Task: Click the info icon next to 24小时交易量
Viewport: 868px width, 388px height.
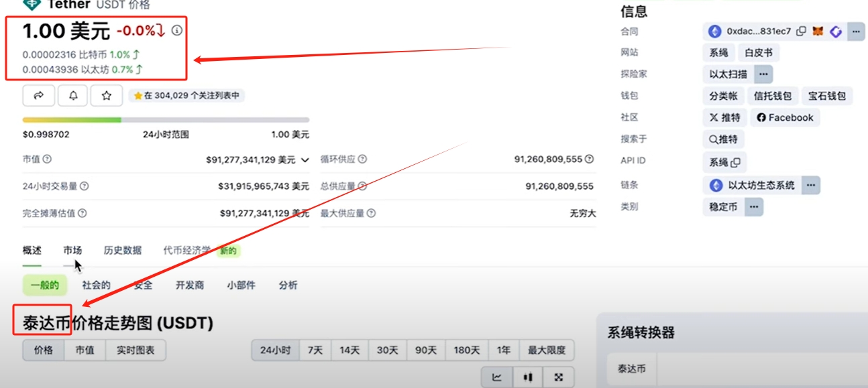Action: (x=84, y=186)
